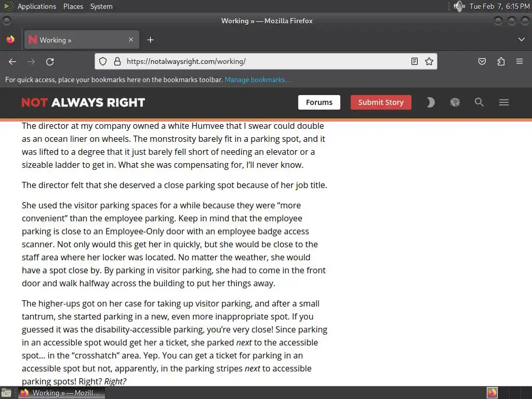Toggle dark mode moon icon

(431, 102)
